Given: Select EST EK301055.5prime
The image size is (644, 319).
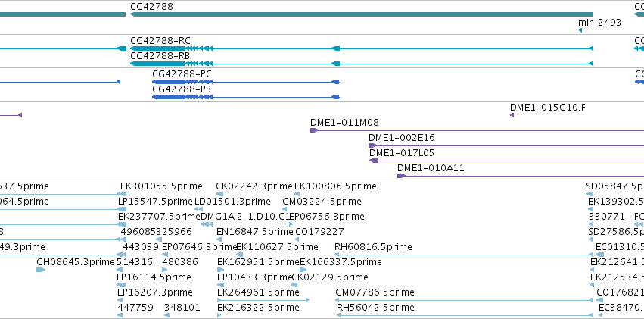Looking at the screenshot, I should (x=161, y=186).
